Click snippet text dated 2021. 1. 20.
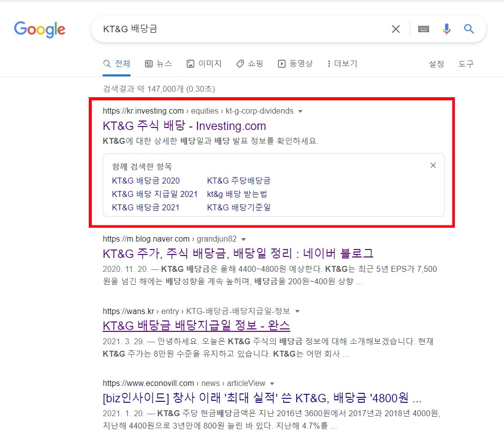Image resolution: width=504 pixels, height=441 pixels. pyautogui.click(x=271, y=420)
